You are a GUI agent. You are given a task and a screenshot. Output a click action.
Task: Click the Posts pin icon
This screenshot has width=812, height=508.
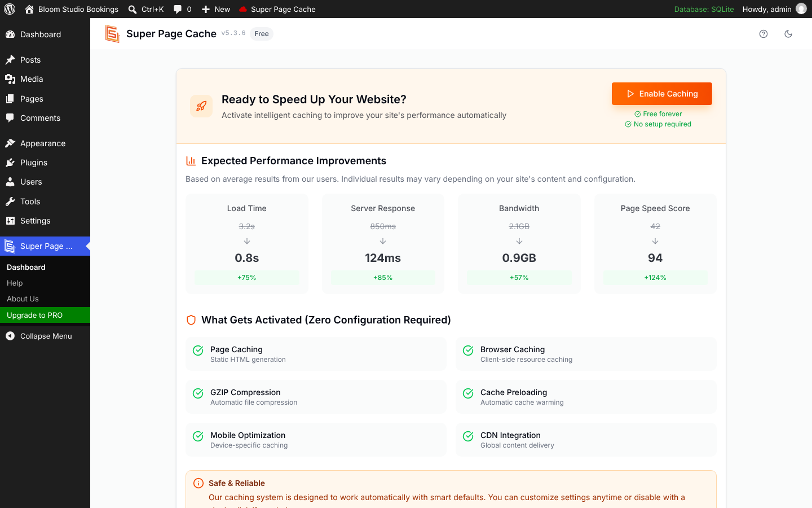pos(10,60)
